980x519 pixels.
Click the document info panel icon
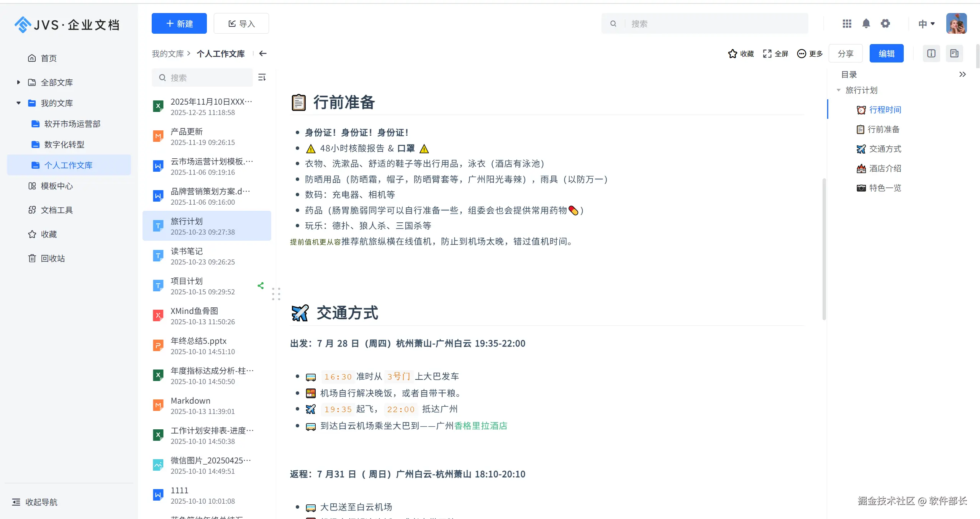931,53
